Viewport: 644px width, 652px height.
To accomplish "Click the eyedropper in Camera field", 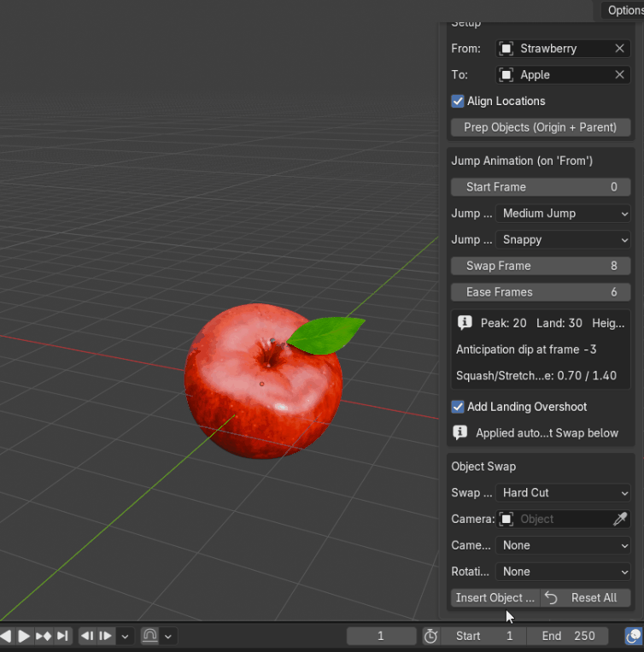I will [620, 519].
